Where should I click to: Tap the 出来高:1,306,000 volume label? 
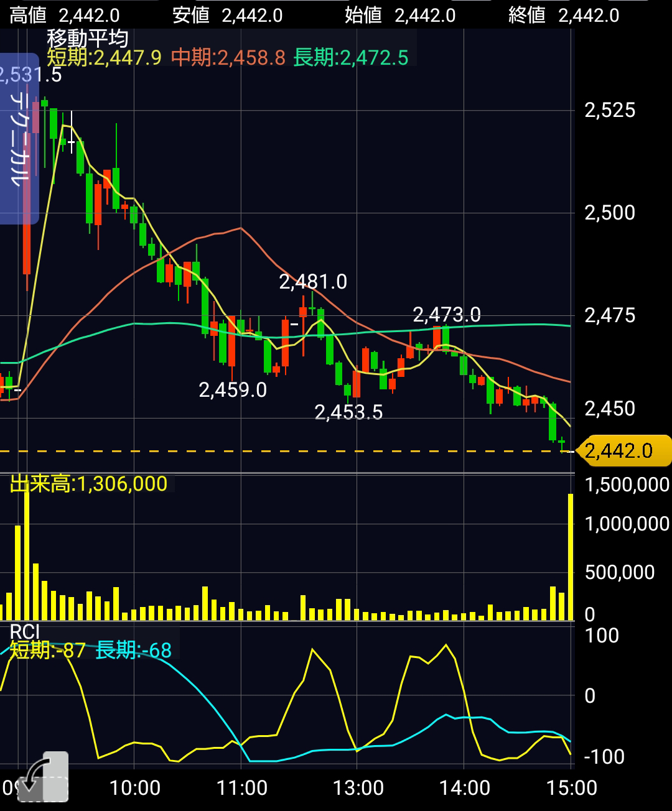click(89, 483)
